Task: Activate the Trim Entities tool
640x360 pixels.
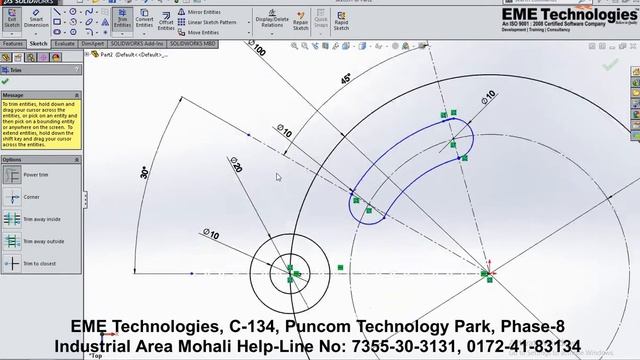Action: click(x=122, y=19)
